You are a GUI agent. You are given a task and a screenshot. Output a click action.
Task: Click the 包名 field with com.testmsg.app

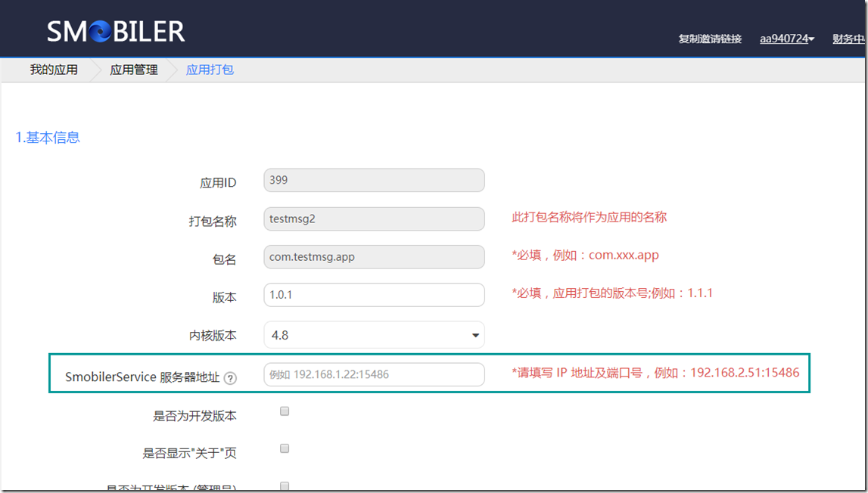coord(374,257)
